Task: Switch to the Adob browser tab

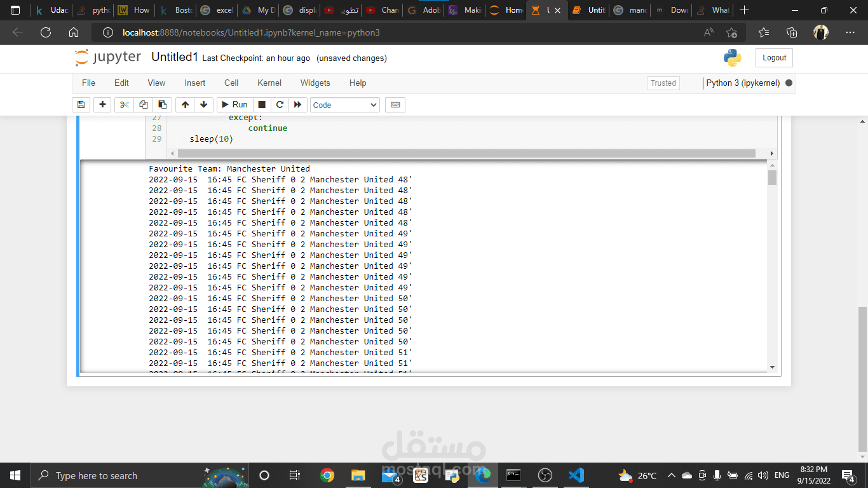Action: pos(423,10)
